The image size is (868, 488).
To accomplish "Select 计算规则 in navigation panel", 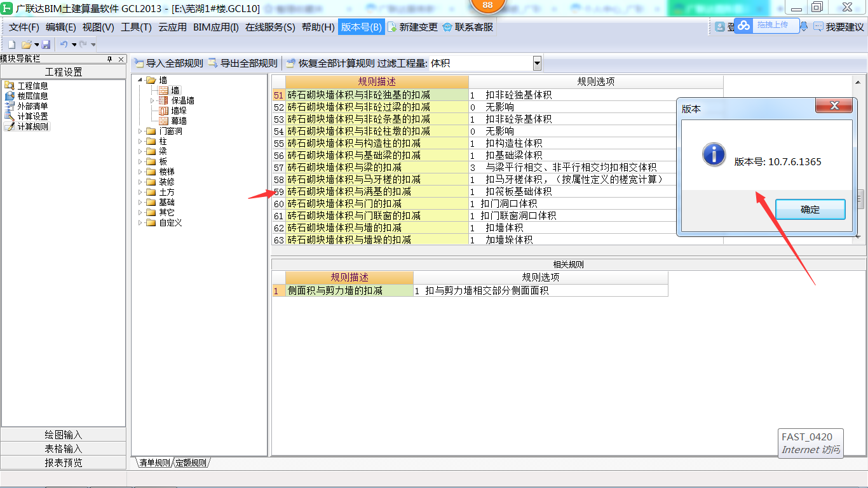I will coord(26,126).
